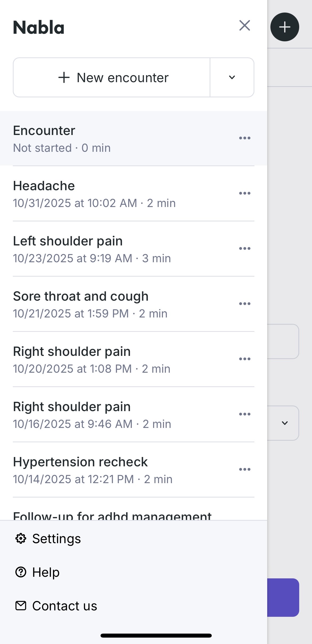Open the Left shoulder pain encounter
This screenshot has width=312, height=644.
click(107, 249)
